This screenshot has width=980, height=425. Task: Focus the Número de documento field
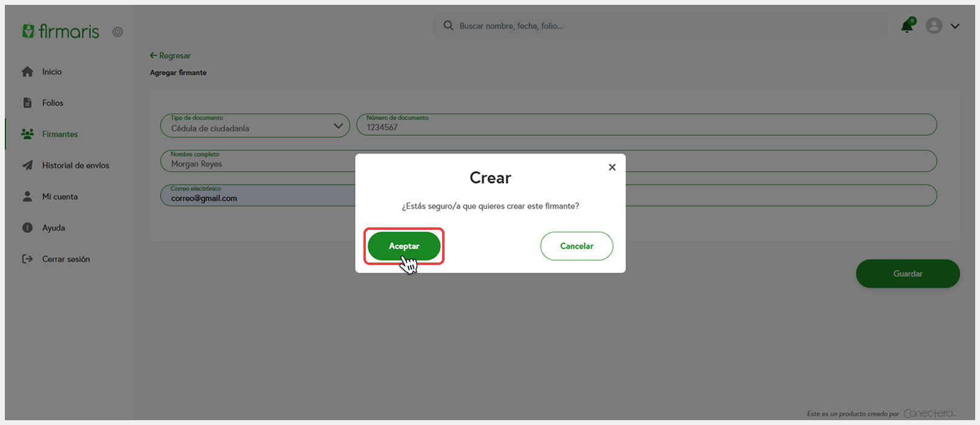coord(646,125)
